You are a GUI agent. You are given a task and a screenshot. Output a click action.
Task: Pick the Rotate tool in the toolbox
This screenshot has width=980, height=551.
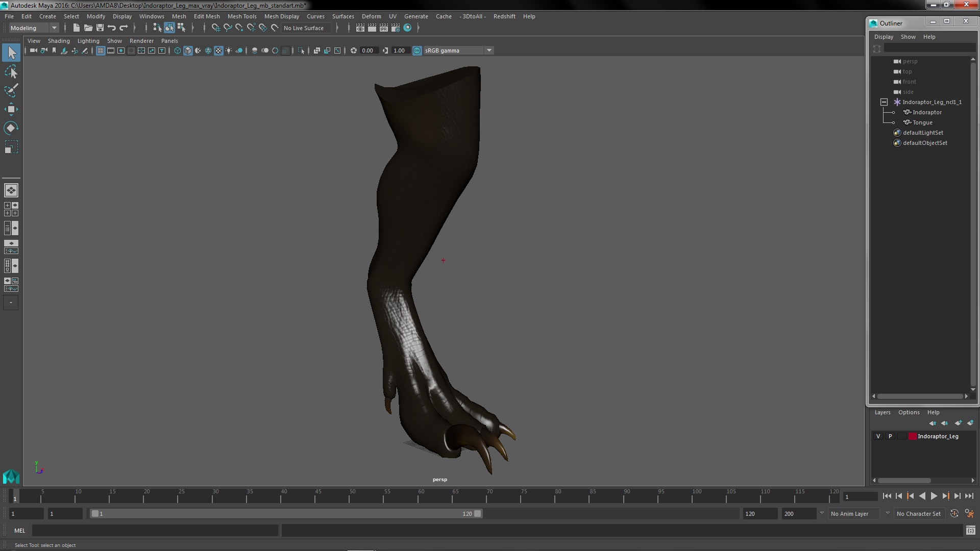point(11,128)
